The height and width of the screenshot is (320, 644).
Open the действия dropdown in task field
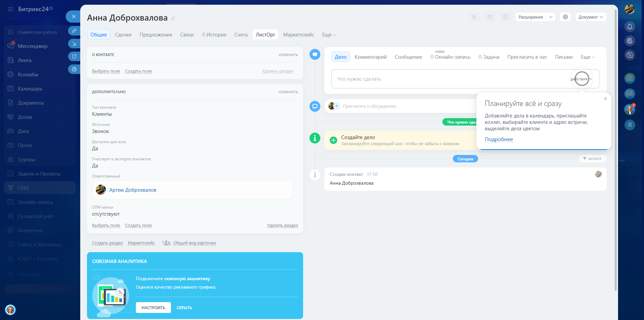click(x=581, y=79)
